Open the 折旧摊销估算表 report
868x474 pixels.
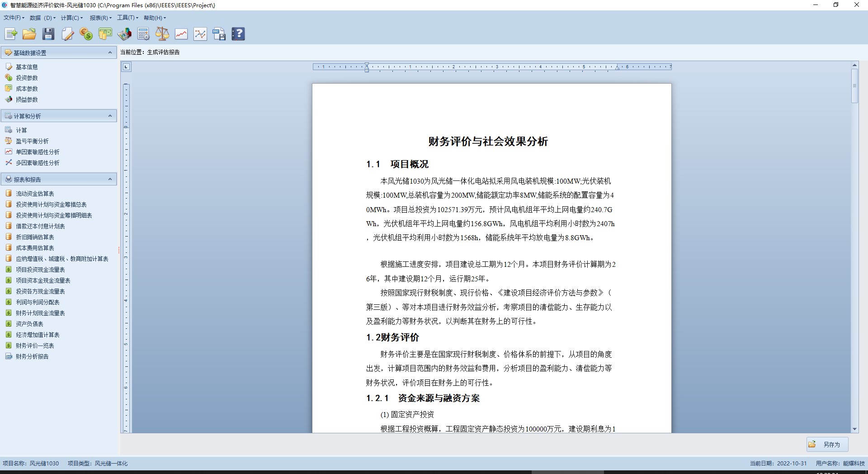point(35,237)
